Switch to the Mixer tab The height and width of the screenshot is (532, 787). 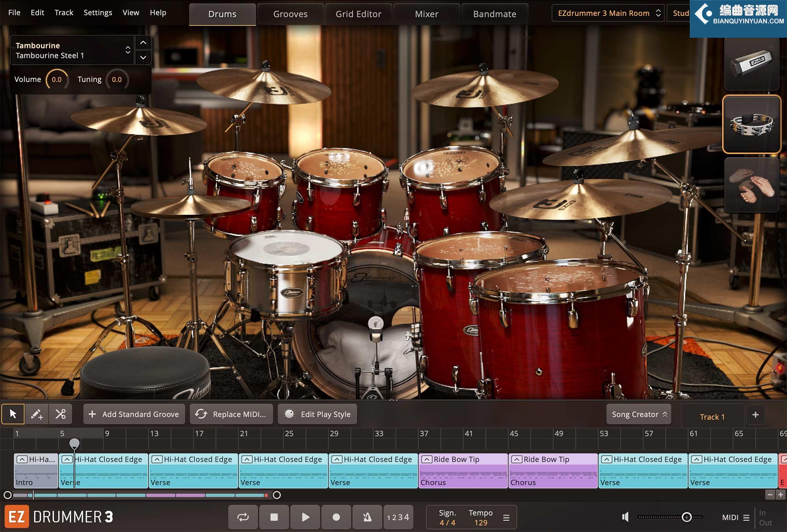coord(427,14)
